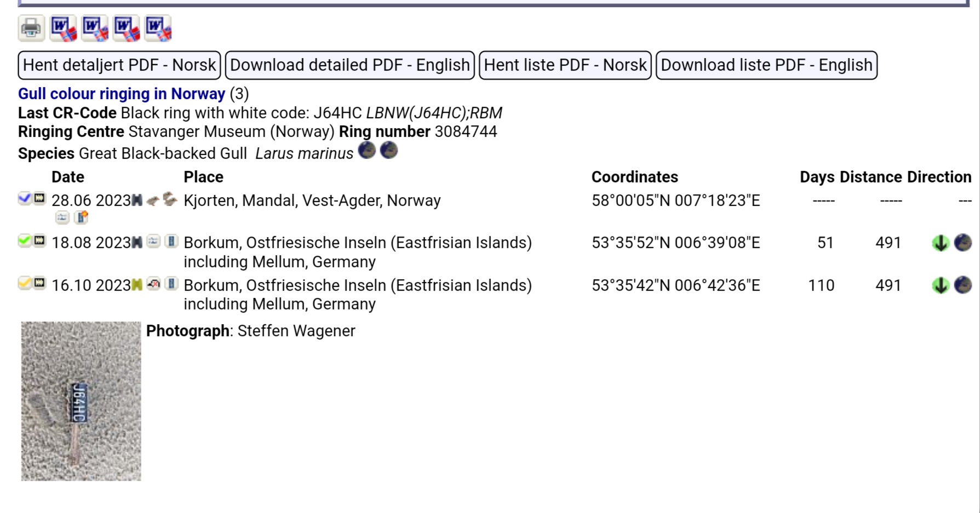Click Download liste PDF - English button

point(766,65)
